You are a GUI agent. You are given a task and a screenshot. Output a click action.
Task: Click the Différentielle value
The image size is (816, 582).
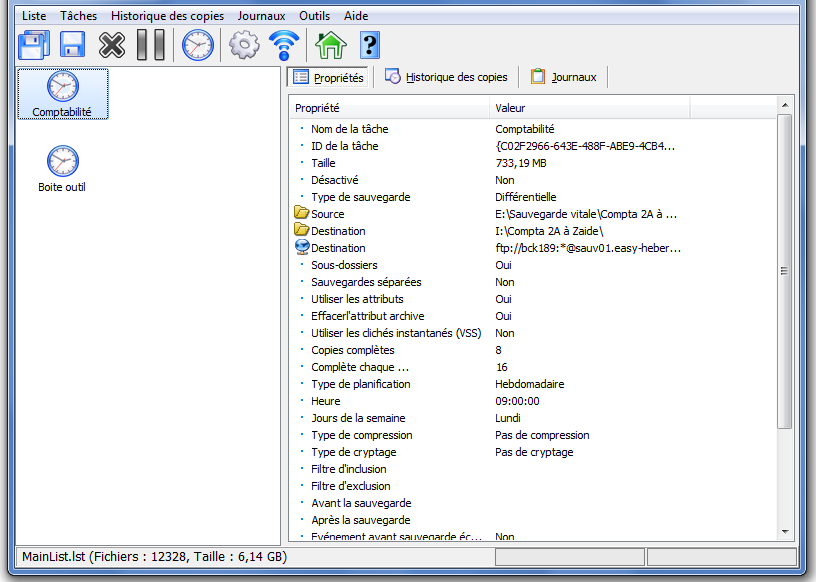click(x=526, y=197)
